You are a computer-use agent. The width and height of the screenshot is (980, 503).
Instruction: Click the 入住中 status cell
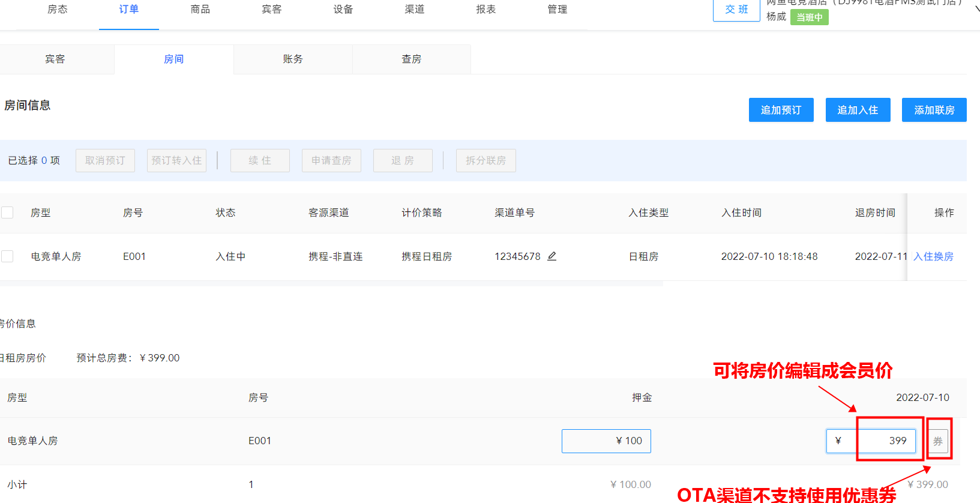pyautogui.click(x=230, y=256)
